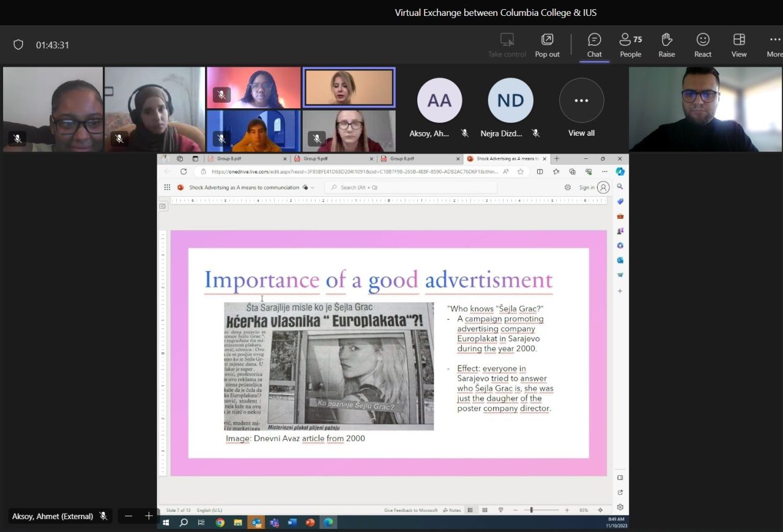Zoom in shared content with plus button
This screenshot has width=783, height=532.
point(149,516)
